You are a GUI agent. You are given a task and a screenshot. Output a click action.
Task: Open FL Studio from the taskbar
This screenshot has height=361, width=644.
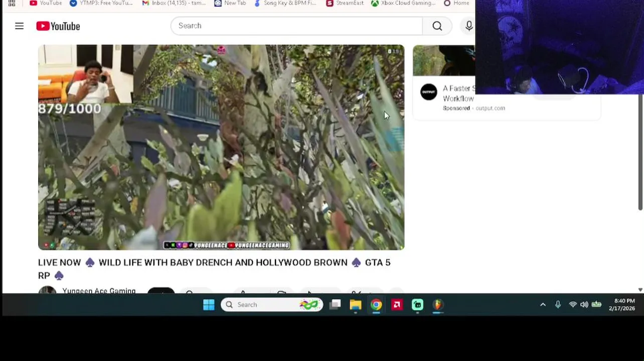(438, 305)
